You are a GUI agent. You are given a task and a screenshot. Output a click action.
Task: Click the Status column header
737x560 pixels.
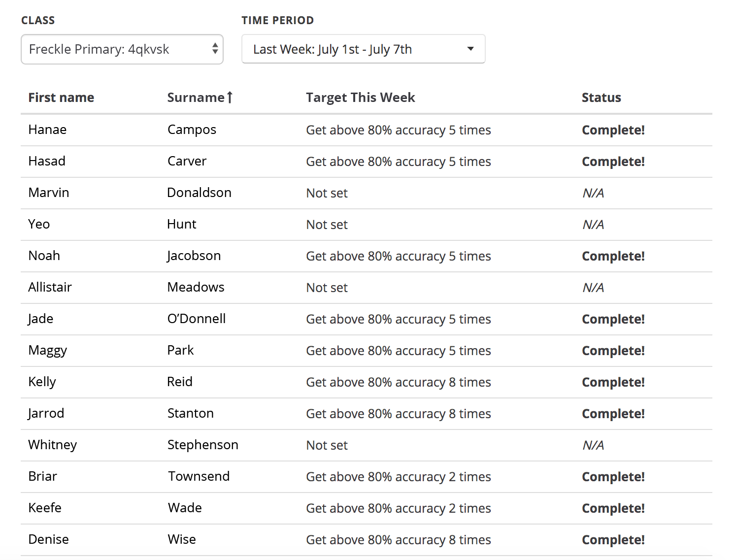point(602,98)
